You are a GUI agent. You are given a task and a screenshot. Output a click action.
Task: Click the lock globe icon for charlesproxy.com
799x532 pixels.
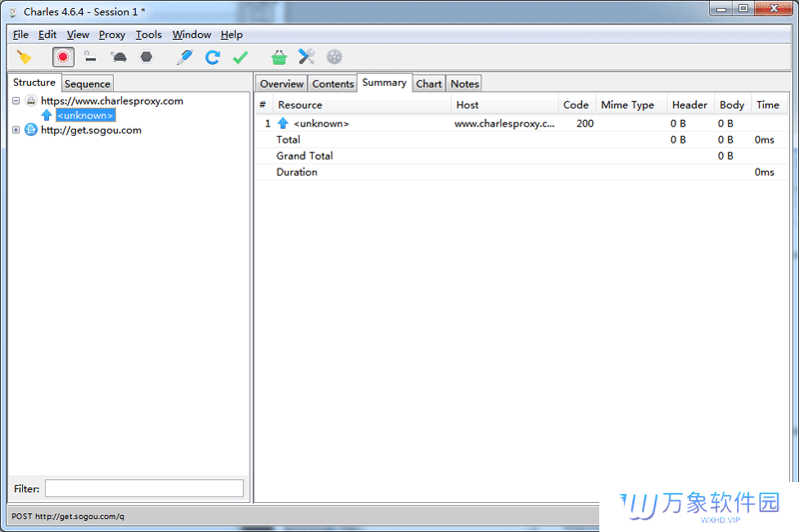coord(31,101)
